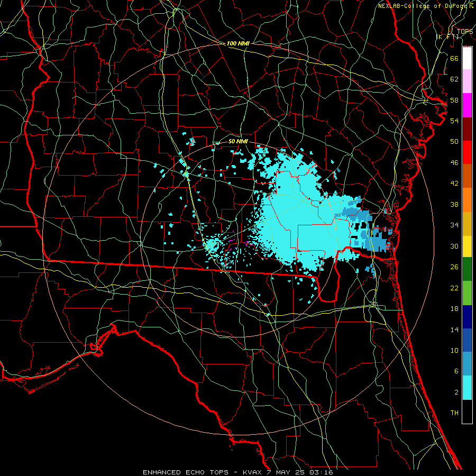Click the "KVAX" radar site identifier
Screen dimensions: 476x476
[x=252, y=472]
